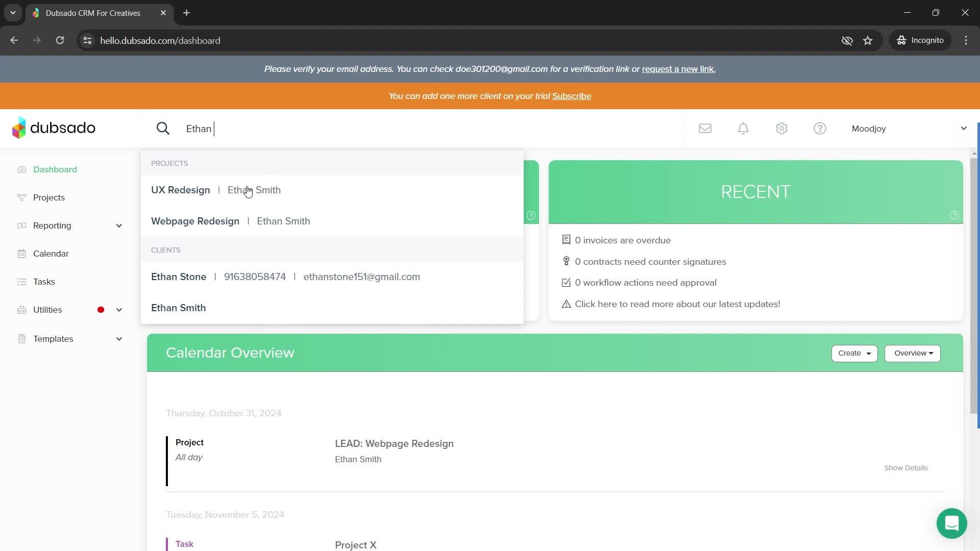View site information icon in address bar

tap(87, 40)
